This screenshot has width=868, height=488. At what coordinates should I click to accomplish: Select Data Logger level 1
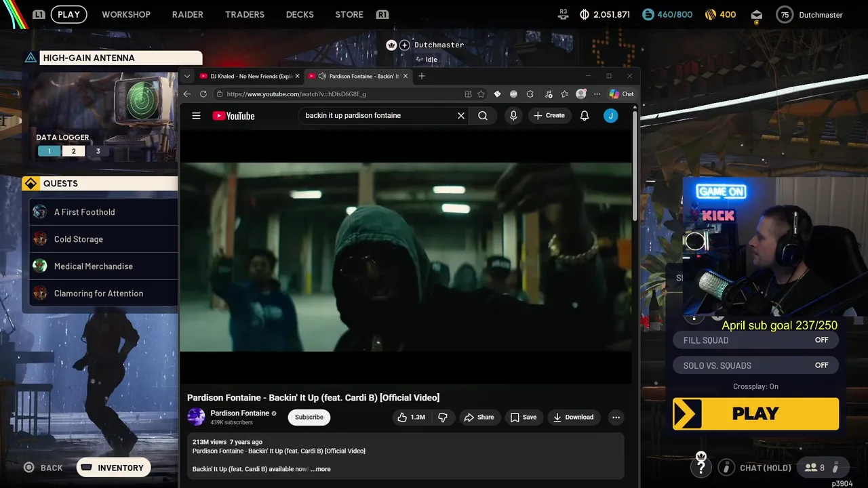[49, 151]
